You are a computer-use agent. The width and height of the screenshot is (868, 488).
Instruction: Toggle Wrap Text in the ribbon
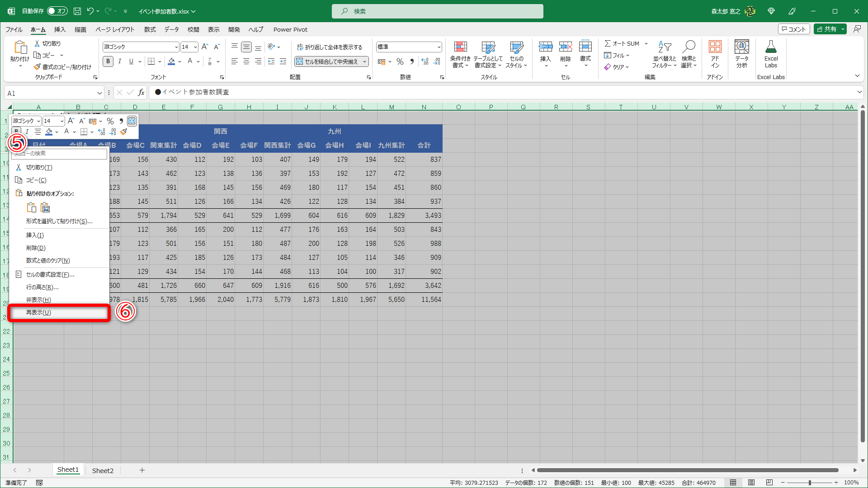(x=330, y=47)
